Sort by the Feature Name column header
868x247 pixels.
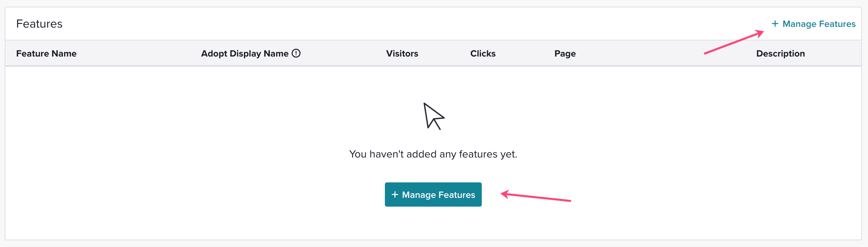[46, 54]
